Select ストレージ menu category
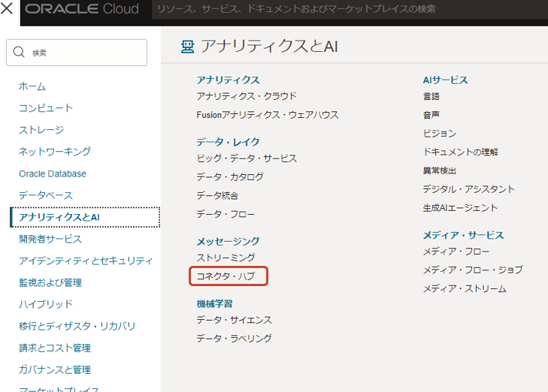 coord(41,130)
